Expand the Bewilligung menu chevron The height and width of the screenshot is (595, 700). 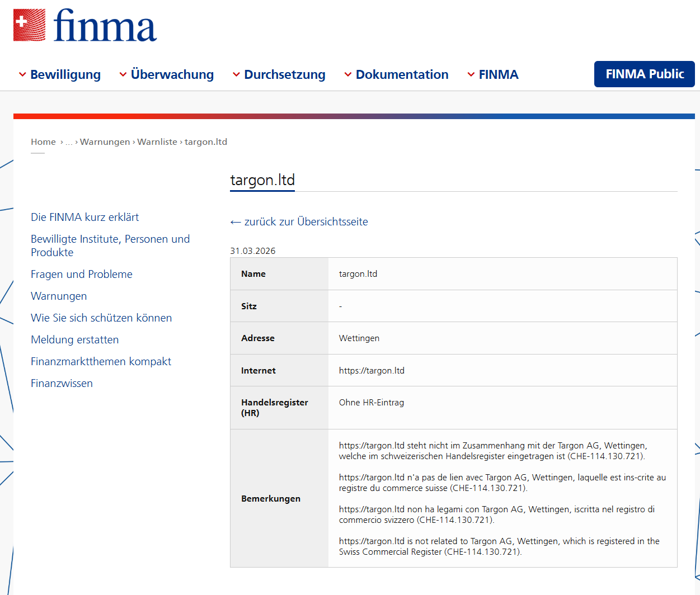(22, 74)
